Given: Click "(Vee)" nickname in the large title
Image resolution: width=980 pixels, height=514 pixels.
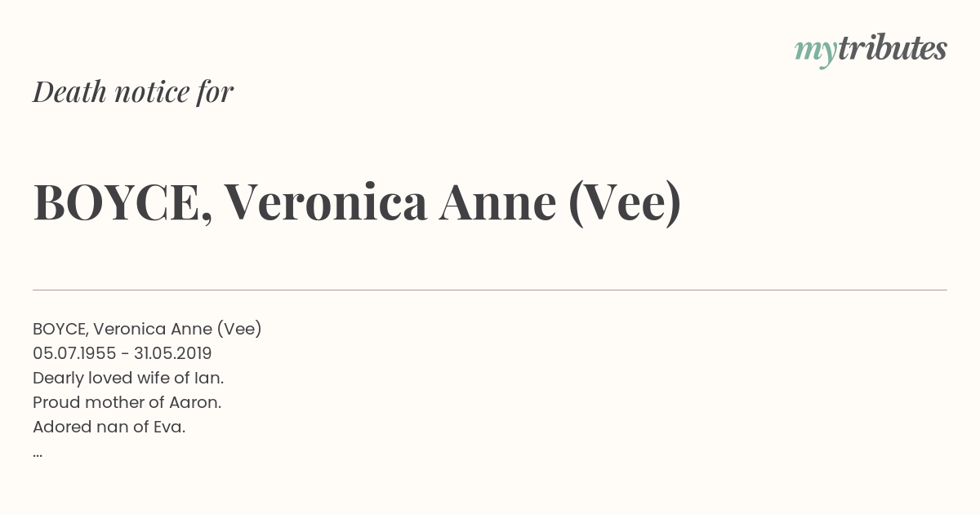Looking at the screenshot, I should pyautogui.click(x=625, y=202).
